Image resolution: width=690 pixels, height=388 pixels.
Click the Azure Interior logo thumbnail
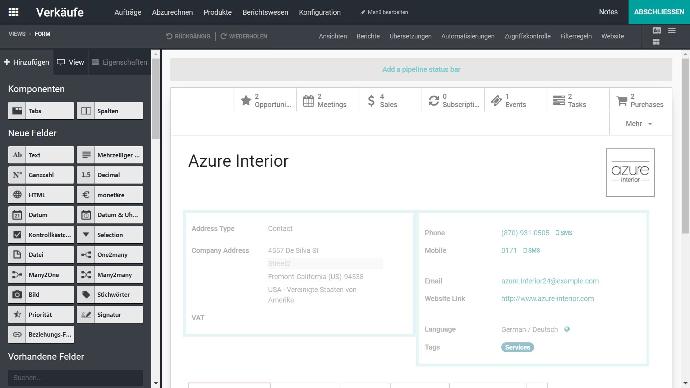pos(630,172)
